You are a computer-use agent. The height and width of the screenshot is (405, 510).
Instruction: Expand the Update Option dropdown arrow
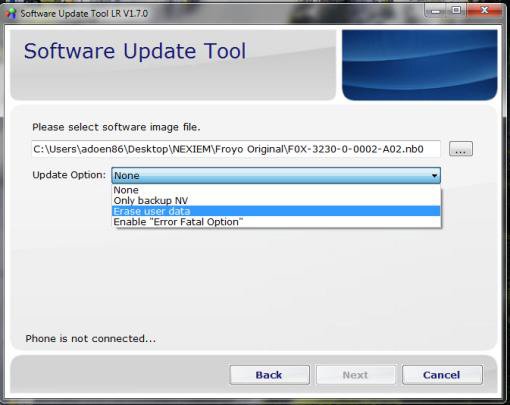pos(434,175)
